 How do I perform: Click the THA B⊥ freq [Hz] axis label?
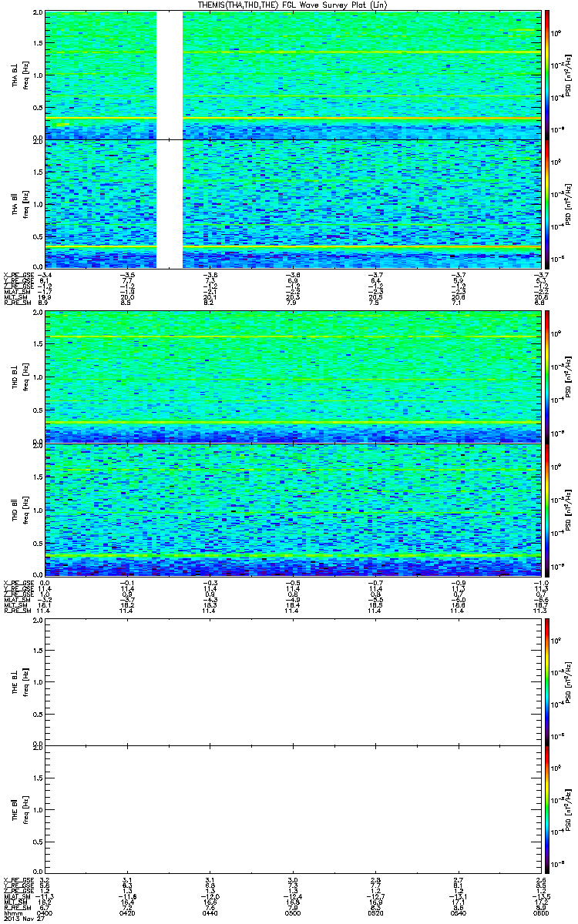tap(25, 75)
